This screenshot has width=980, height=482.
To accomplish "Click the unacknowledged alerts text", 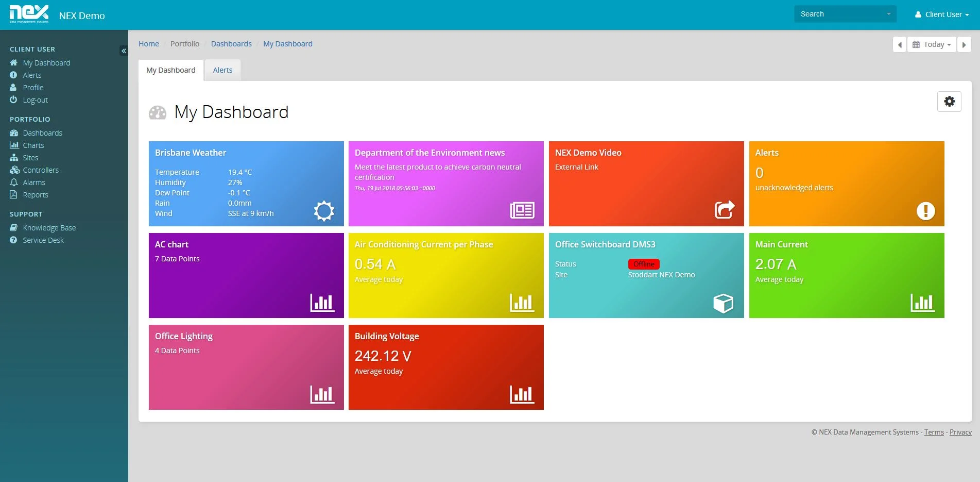I will pos(794,188).
